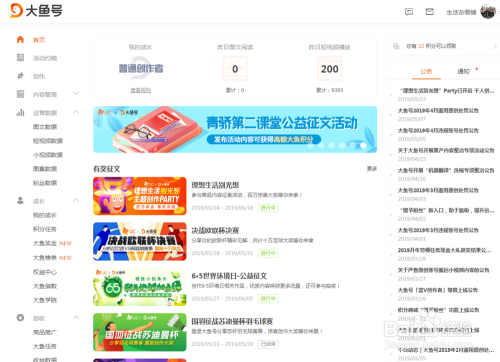Click the 国羽征战苏迪曼杯 thumbnail image
500x362 pixels.
point(140,332)
